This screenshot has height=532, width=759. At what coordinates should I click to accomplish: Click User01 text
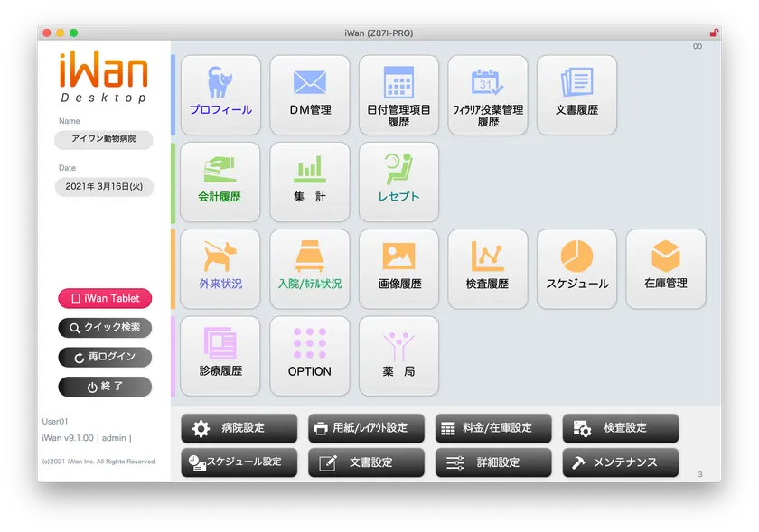[x=55, y=421]
